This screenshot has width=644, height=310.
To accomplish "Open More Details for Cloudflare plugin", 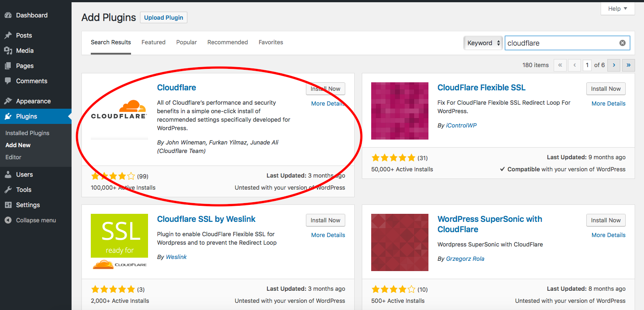I will click(328, 103).
